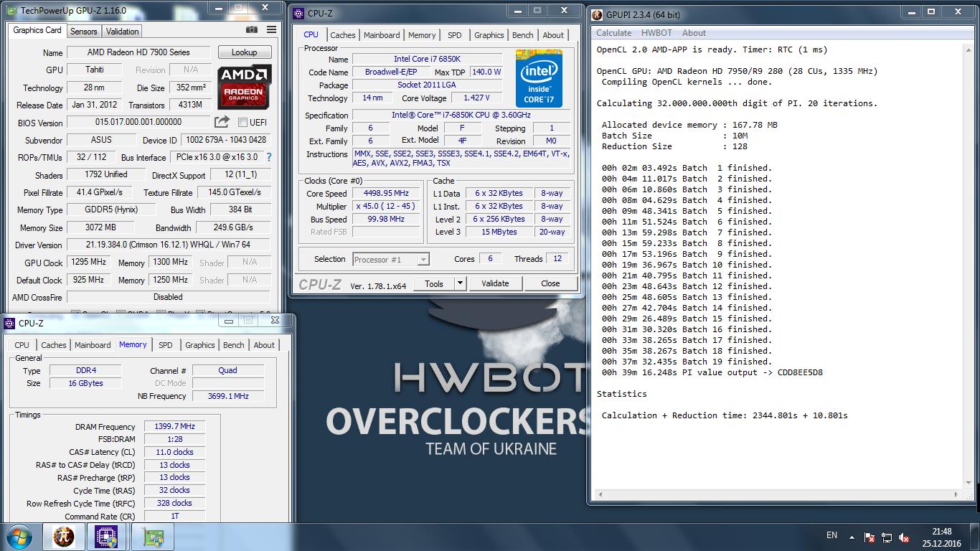Viewport: 980px width, 551px height.
Task: Open the Bench tab in top CPU-Z window
Action: coord(523,35)
